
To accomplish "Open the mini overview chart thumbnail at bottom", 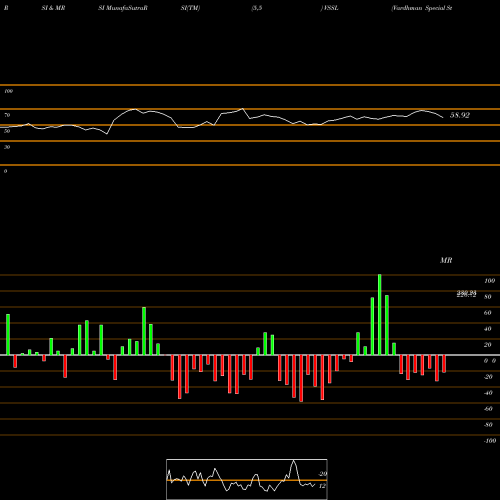I will [x=247, y=479].
